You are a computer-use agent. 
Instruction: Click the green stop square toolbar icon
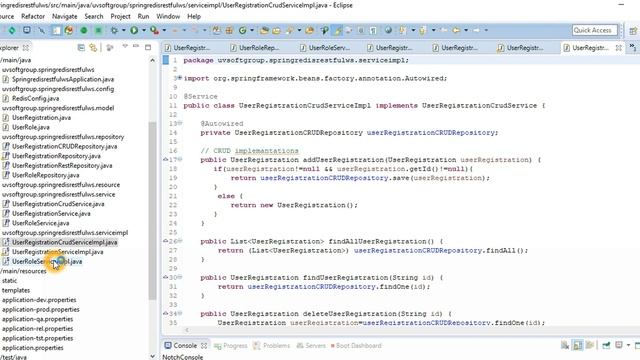tap(98, 30)
